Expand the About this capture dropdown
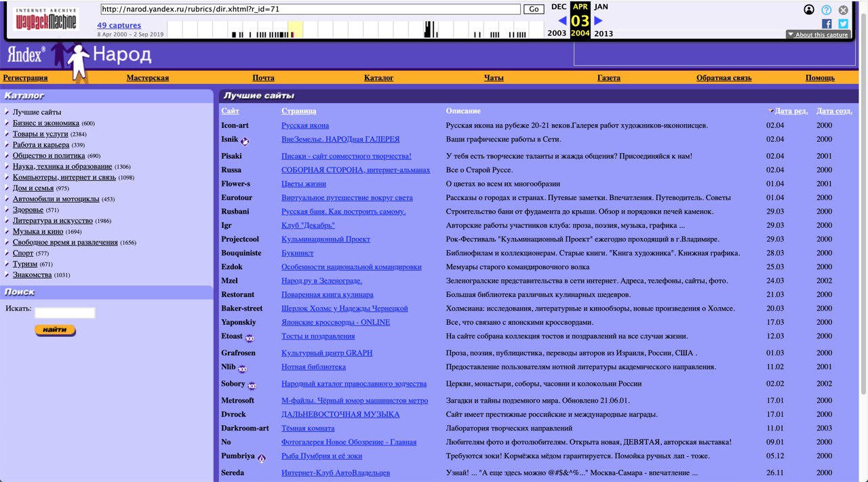This screenshot has height=482, width=868. tap(818, 35)
